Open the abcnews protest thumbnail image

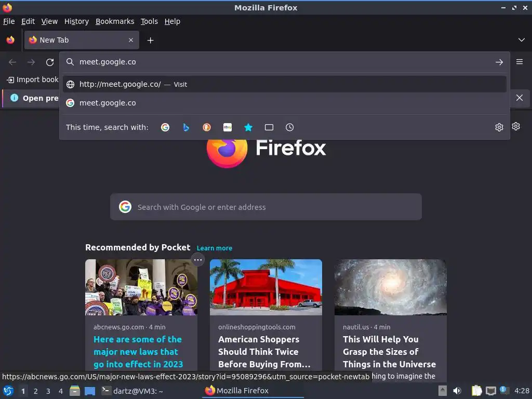point(141,287)
